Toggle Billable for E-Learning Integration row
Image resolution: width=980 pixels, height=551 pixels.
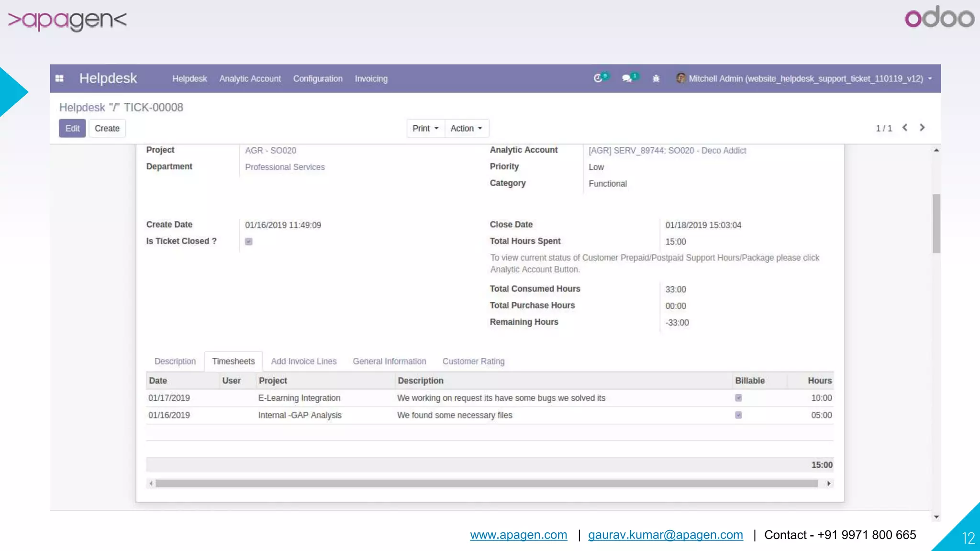click(738, 398)
